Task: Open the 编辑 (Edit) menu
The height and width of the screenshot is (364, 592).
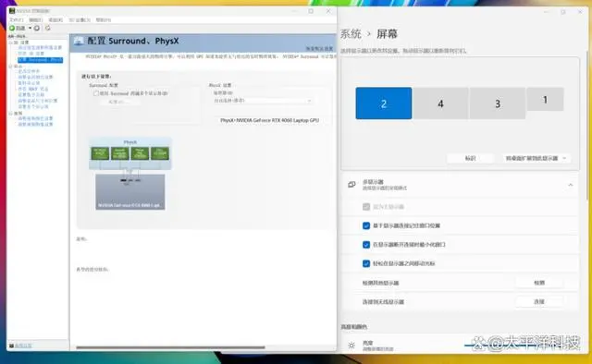Action: (x=35, y=19)
